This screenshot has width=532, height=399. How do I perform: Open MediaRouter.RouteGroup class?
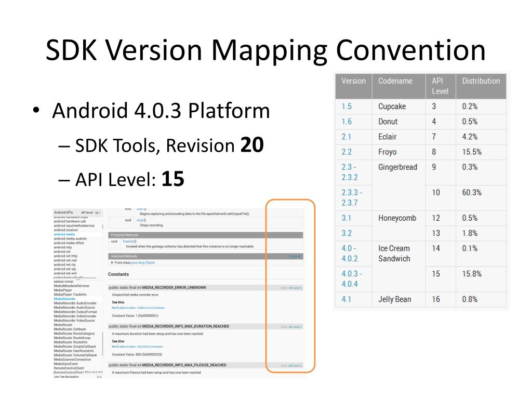point(72,338)
